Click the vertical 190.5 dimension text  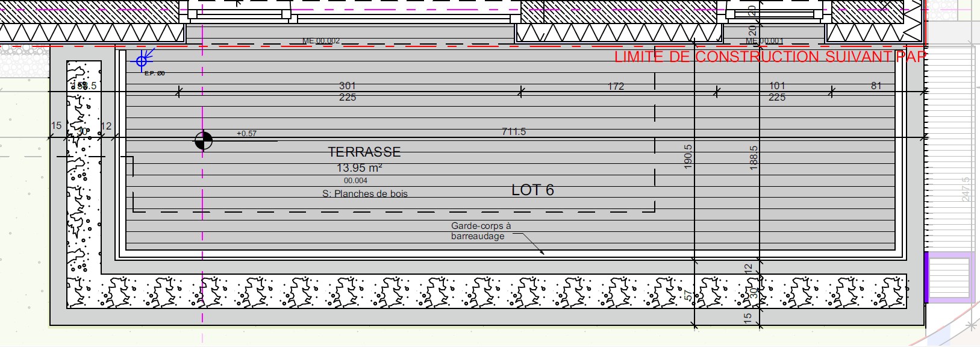688,156
